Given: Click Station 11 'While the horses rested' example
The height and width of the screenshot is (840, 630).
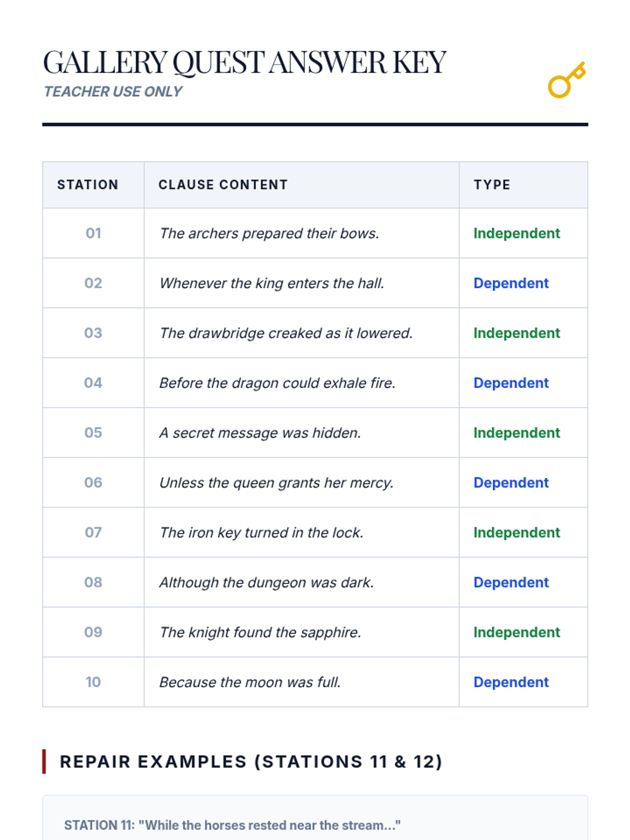Looking at the screenshot, I should [x=232, y=825].
